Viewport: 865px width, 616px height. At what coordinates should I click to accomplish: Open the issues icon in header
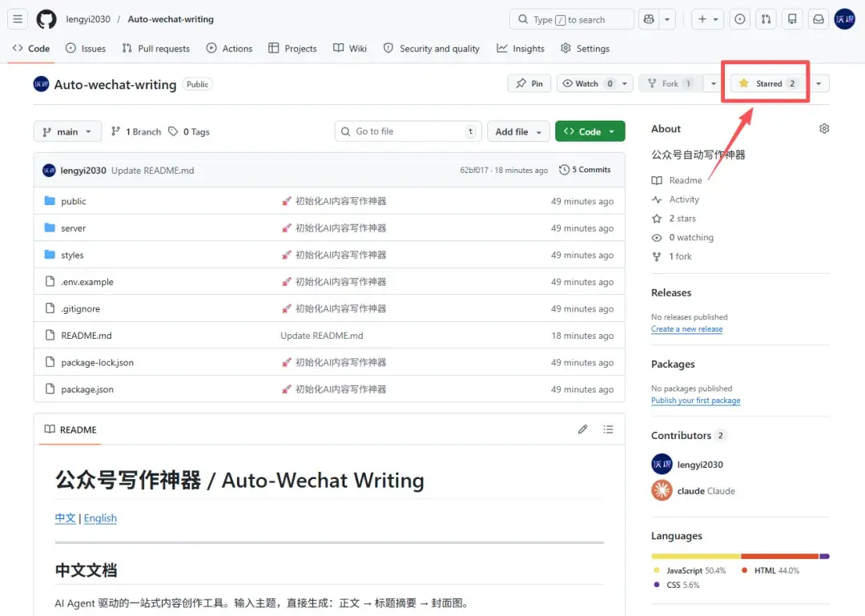point(740,19)
